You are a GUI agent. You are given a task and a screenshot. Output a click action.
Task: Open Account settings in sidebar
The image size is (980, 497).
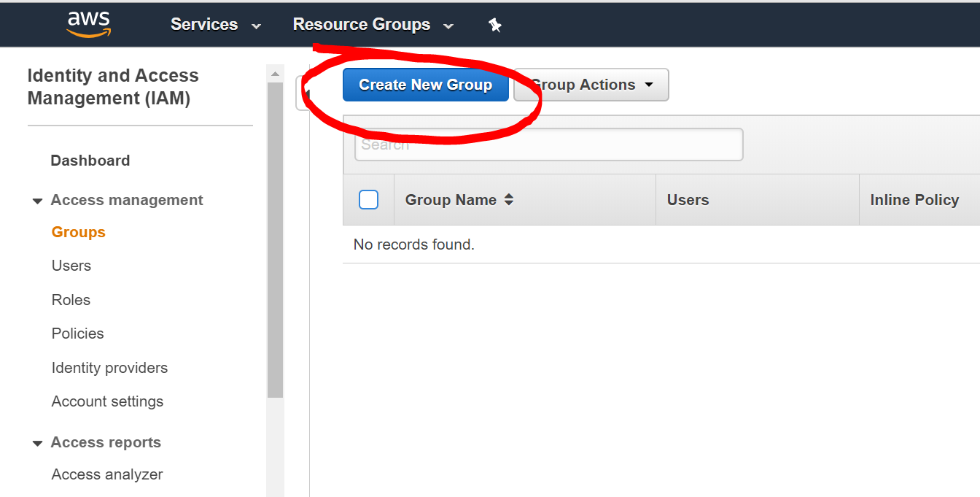point(107,401)
